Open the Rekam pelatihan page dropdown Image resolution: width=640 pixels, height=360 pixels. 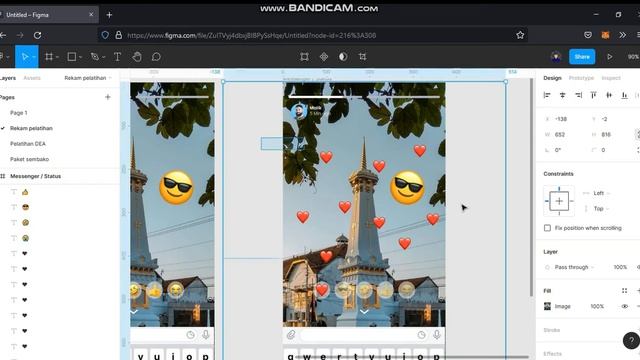tap(88, 78)
